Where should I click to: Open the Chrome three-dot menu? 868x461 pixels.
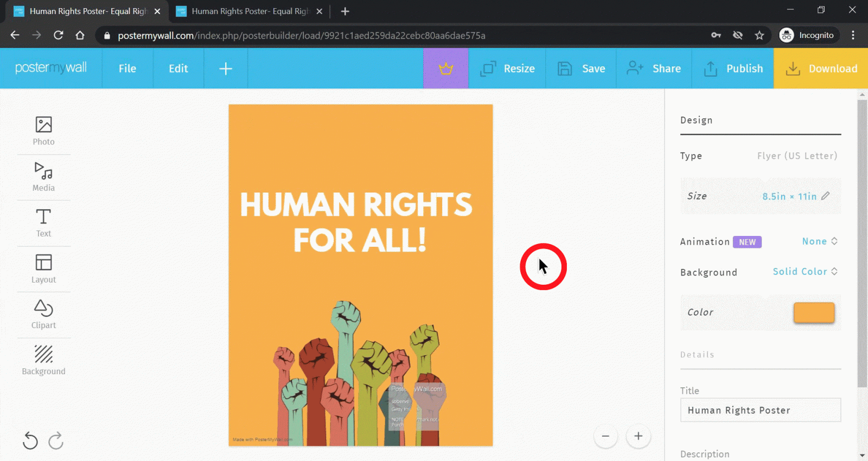click(x=853, y=35)
